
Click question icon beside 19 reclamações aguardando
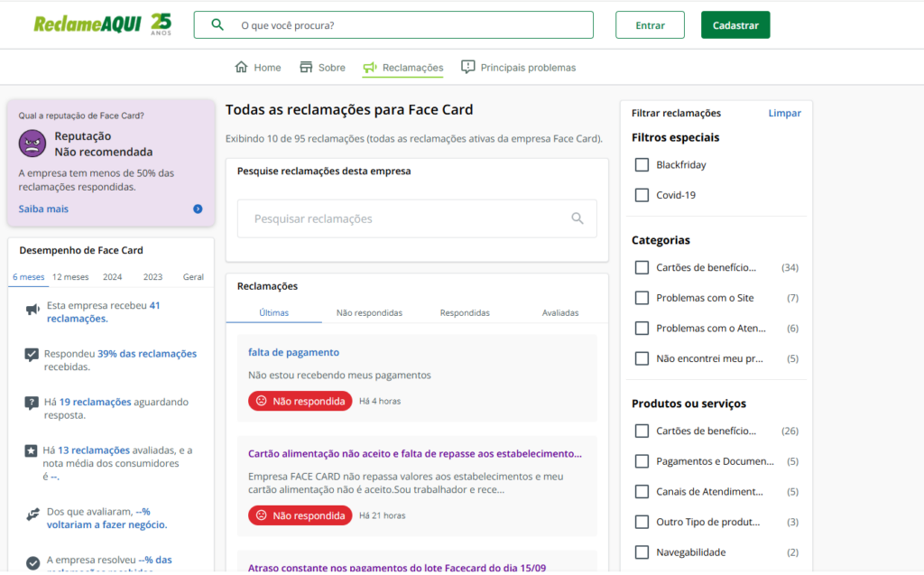[x=32, y=403]
